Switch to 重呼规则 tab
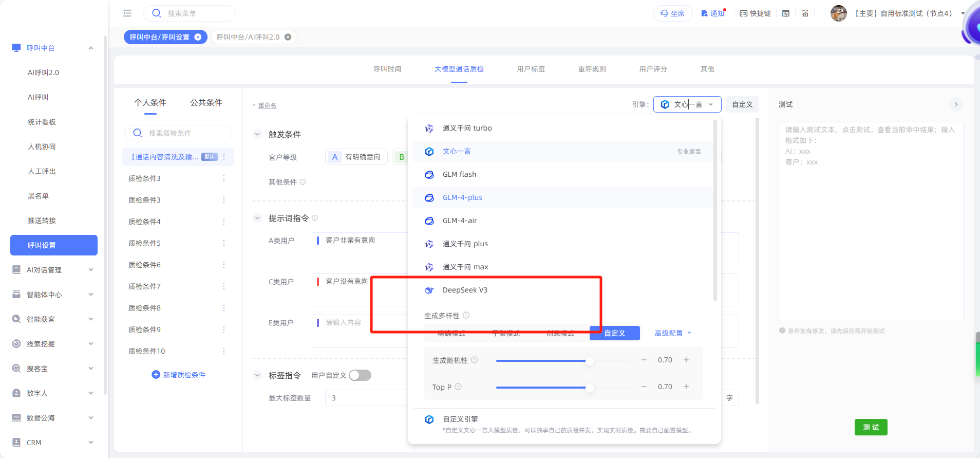Screen dimensions: 980x458 point(592,69)
